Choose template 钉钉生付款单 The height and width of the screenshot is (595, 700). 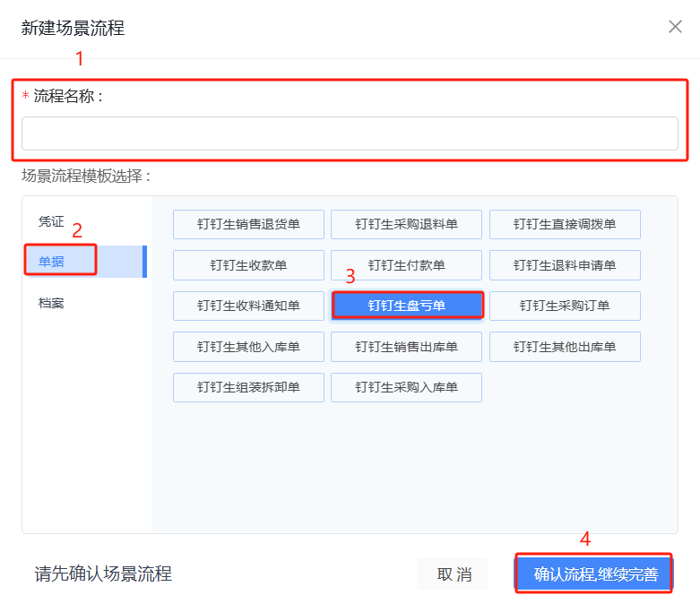[406, 265]
